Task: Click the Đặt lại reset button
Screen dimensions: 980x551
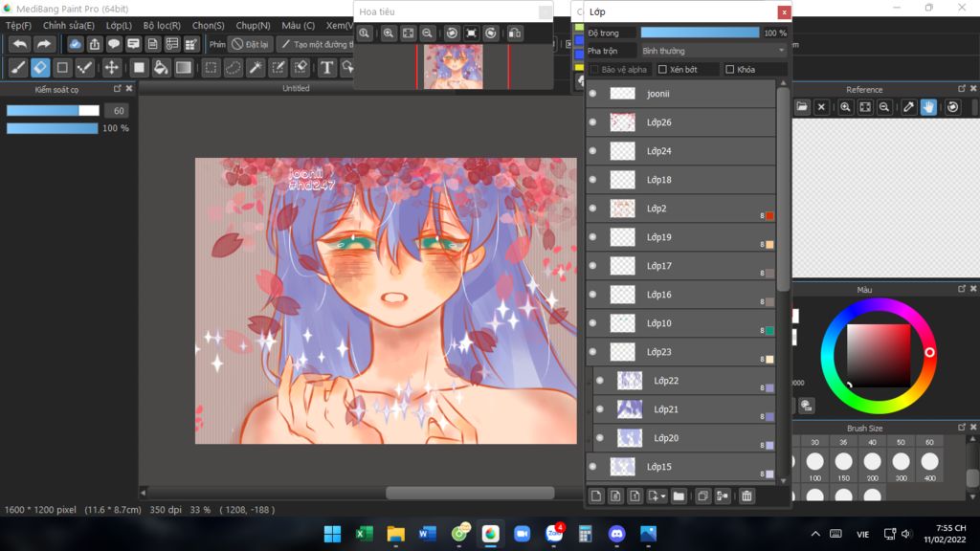Action: point(250,44)
